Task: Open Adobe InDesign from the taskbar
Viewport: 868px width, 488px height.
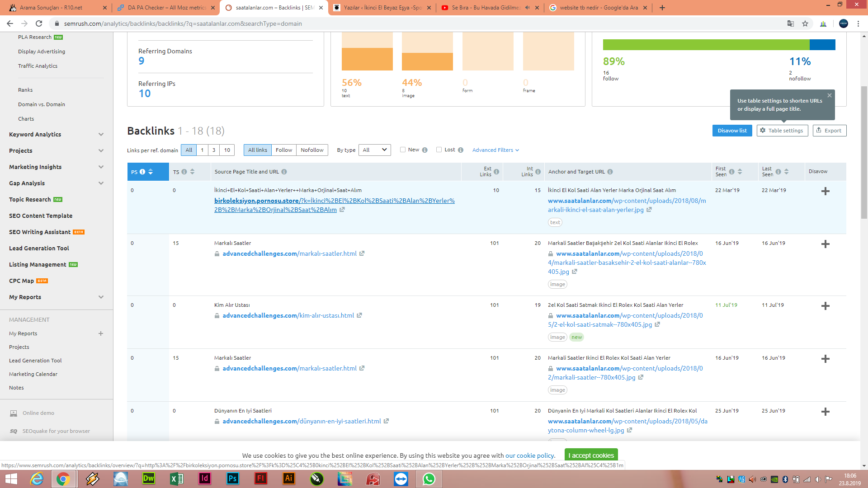Action: pyautogui.click(x=205, y=479)
